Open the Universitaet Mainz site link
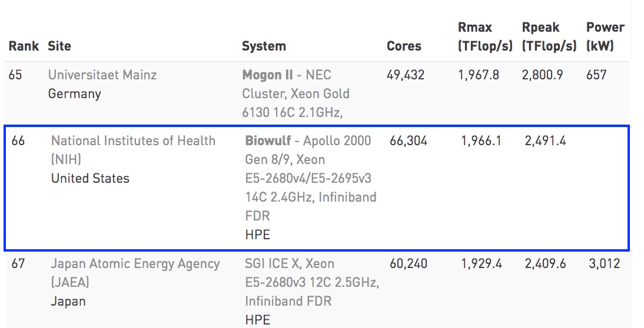Viewport: 644px width, 328px height. [x=102, y=75]
